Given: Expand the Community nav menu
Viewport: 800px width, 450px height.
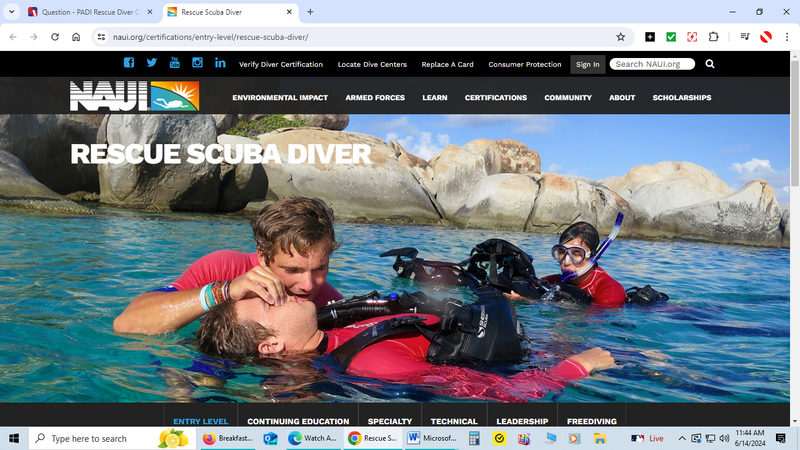Looking at the screenshot, I should (568, 98).
